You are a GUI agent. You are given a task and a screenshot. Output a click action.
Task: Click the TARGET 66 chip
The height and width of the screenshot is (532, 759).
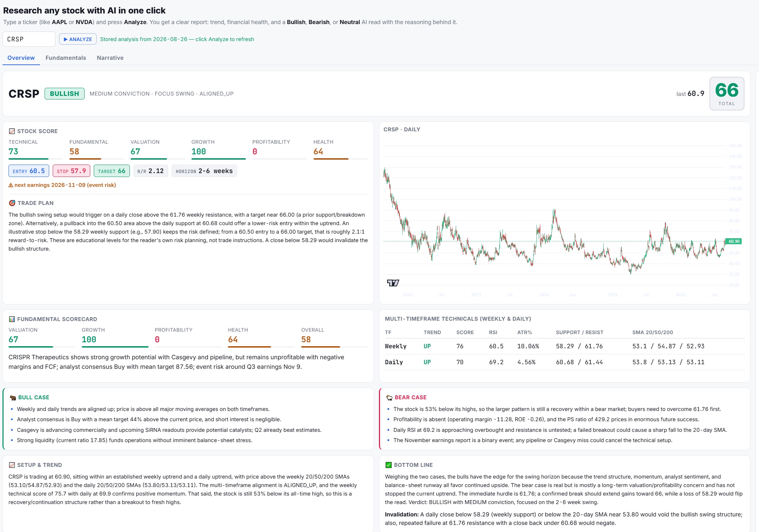(112, 171)
